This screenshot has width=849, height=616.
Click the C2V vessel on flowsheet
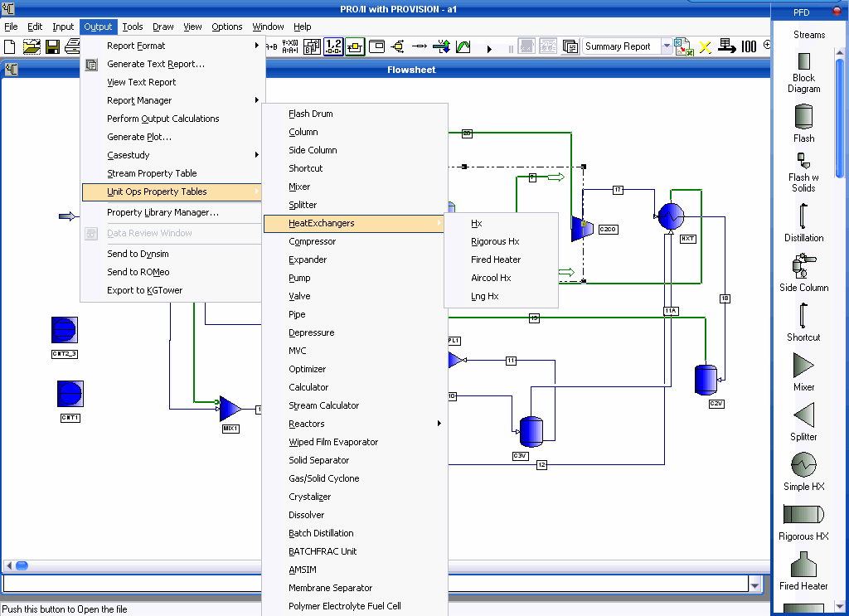click(706, 380)
